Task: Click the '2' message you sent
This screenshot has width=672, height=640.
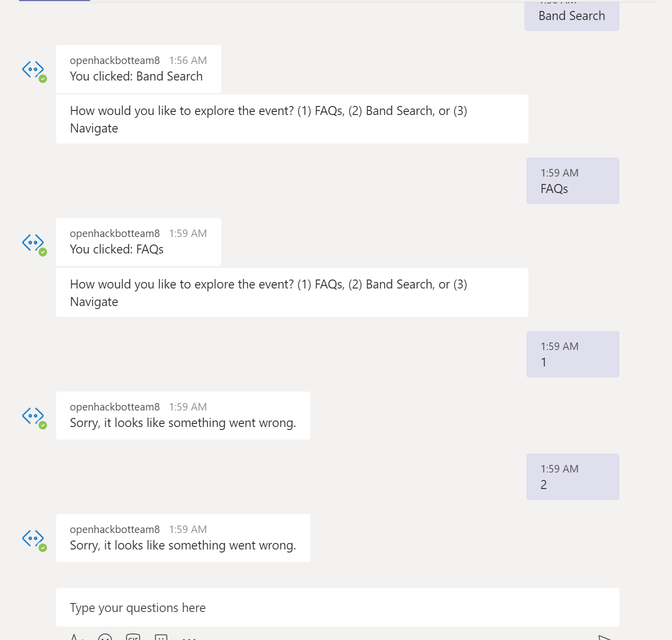Action: tap(543, 484)
